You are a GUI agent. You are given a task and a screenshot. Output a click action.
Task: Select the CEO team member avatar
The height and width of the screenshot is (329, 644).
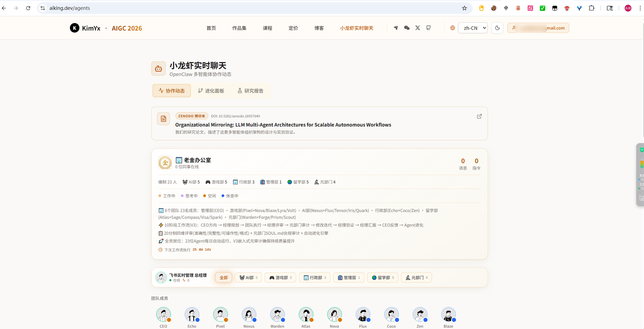click(x=163, y=314)
